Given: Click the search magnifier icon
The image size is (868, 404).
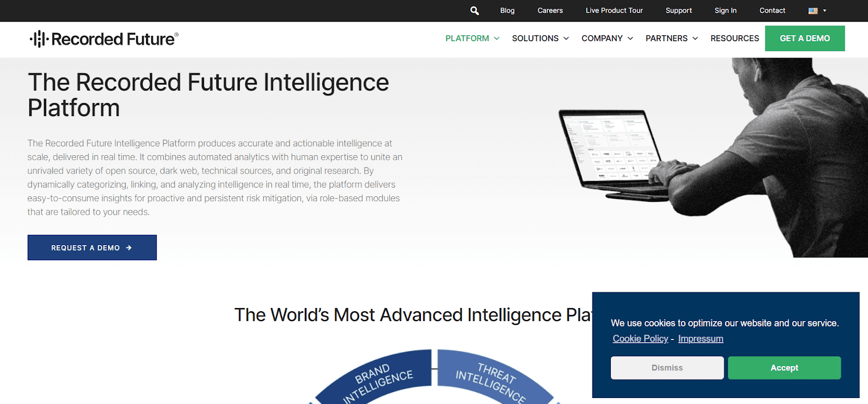Looking at the screenshot, I should 474,10.
